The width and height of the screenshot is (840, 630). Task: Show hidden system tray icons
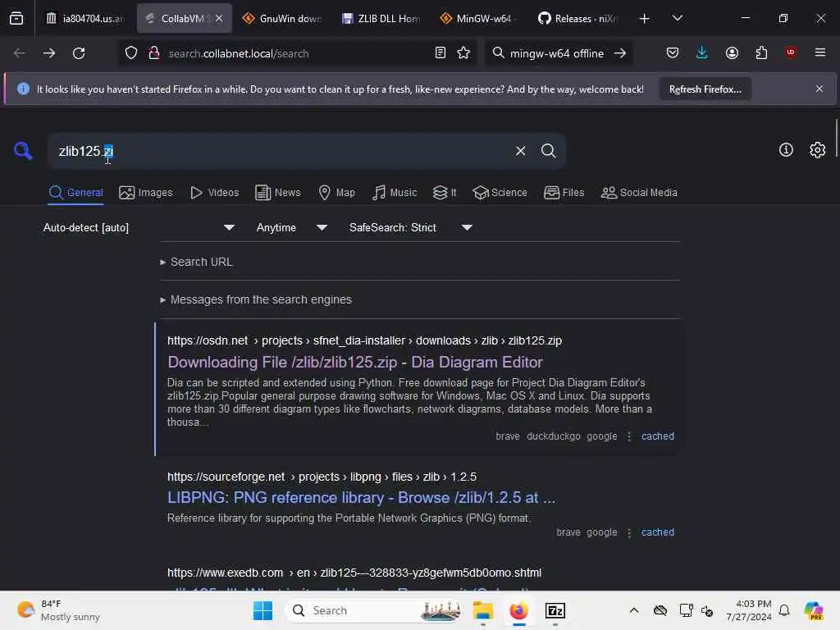pos(634,610)
